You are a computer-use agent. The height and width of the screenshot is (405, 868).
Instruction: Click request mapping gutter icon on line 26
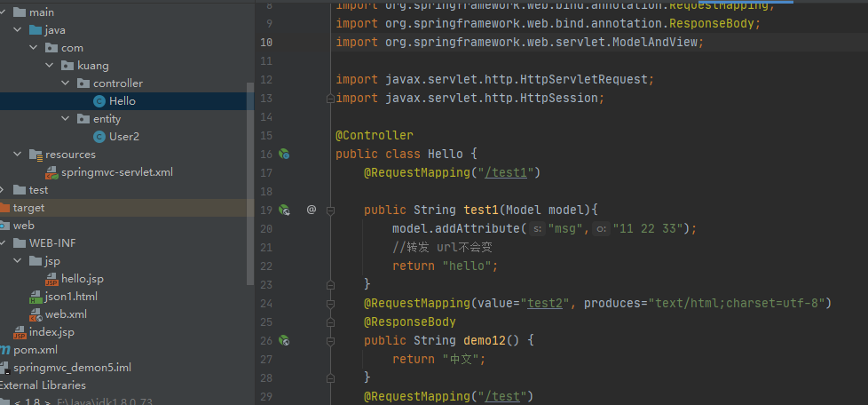point(284,340)
